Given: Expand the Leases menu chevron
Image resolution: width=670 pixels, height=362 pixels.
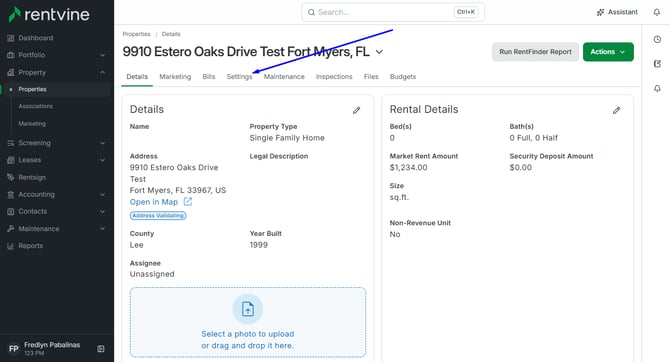Looking at the screenshot, I should pos(102,160).
